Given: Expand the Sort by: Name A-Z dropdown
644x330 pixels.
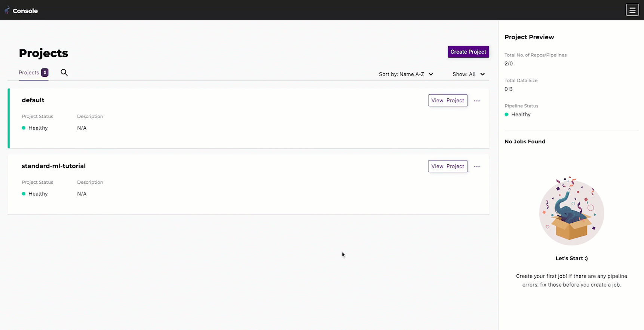Looking at the screenshot, I should pos(406,74).
